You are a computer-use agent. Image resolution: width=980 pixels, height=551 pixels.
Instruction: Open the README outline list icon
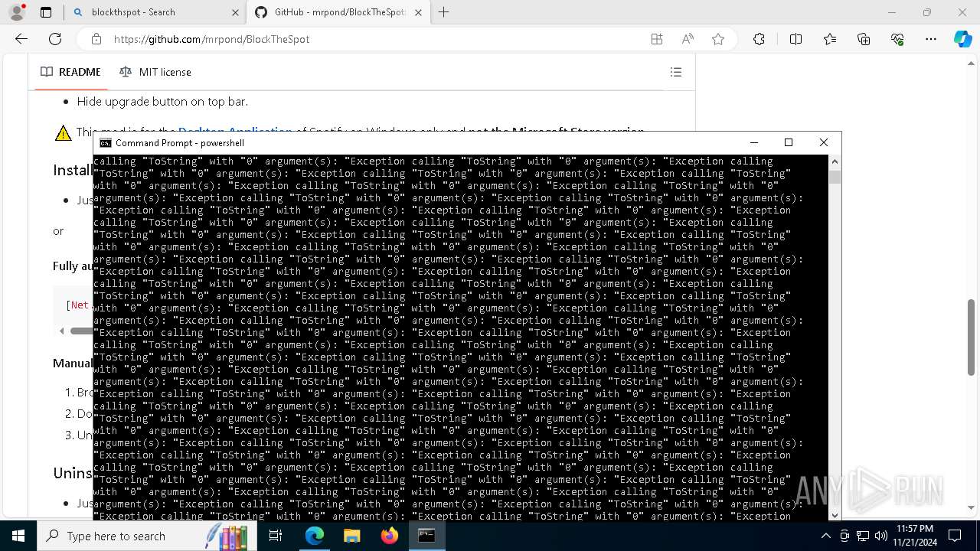pos(676,72)
